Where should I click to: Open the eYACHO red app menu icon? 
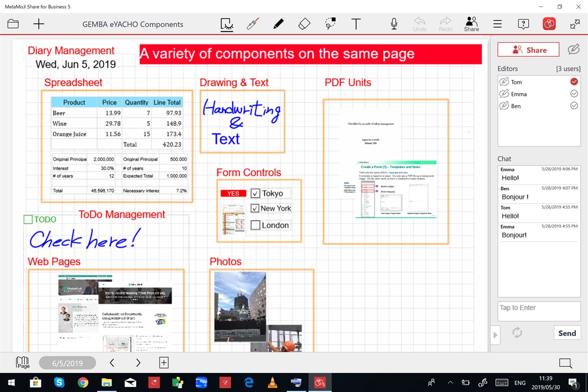(549, 23)
